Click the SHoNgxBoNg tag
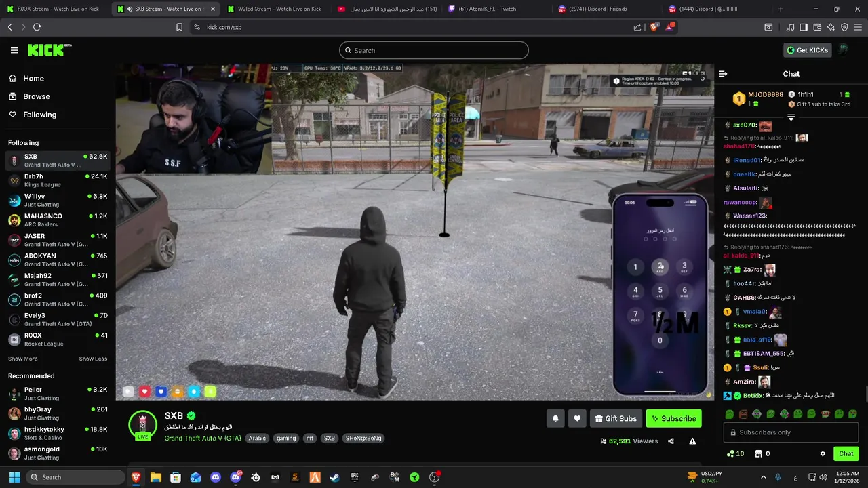 point(363,439)
